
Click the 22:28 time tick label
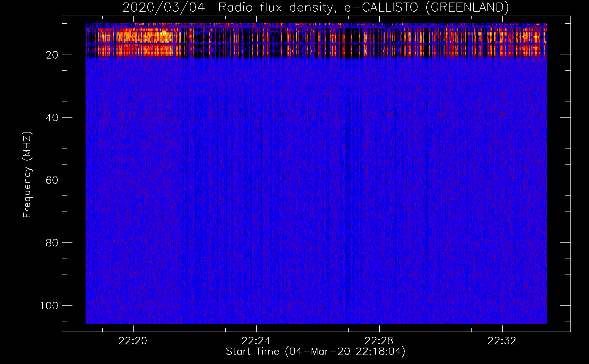pos(379,341)
